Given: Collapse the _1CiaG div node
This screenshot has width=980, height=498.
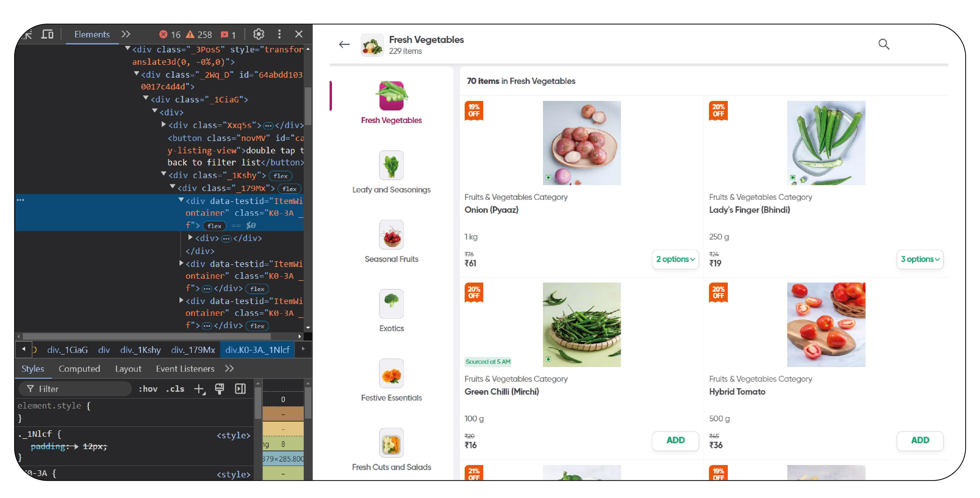Looking at the screenshot, I should [x=146, y=99].
